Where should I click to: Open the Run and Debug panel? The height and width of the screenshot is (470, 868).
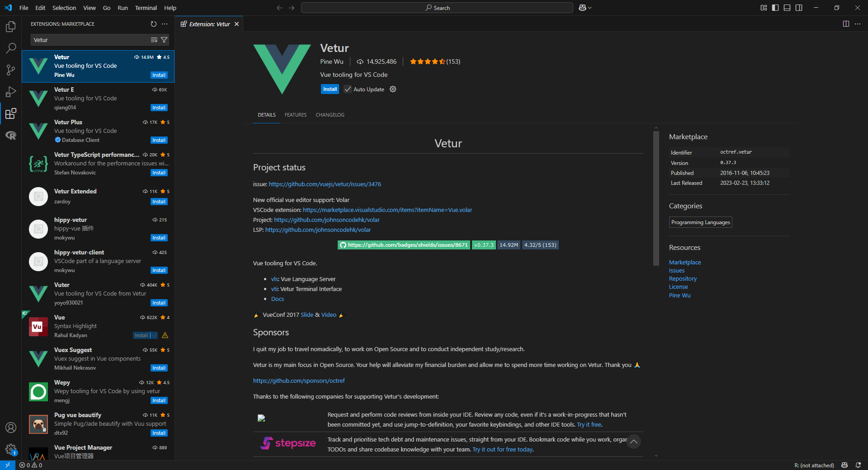click(10, 92)
